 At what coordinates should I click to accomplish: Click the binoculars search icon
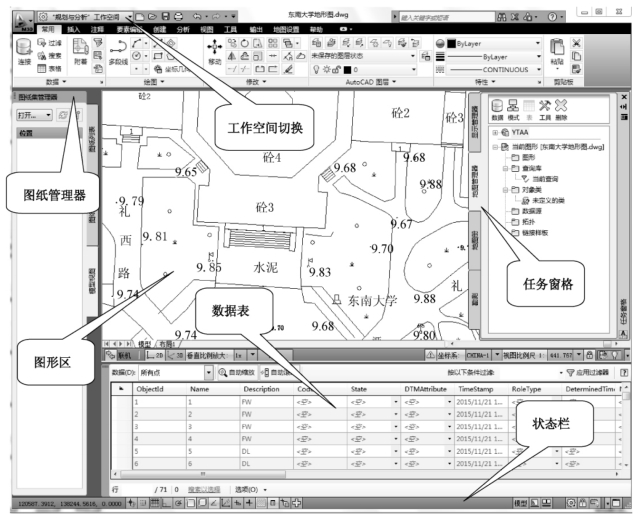(502, 17)
